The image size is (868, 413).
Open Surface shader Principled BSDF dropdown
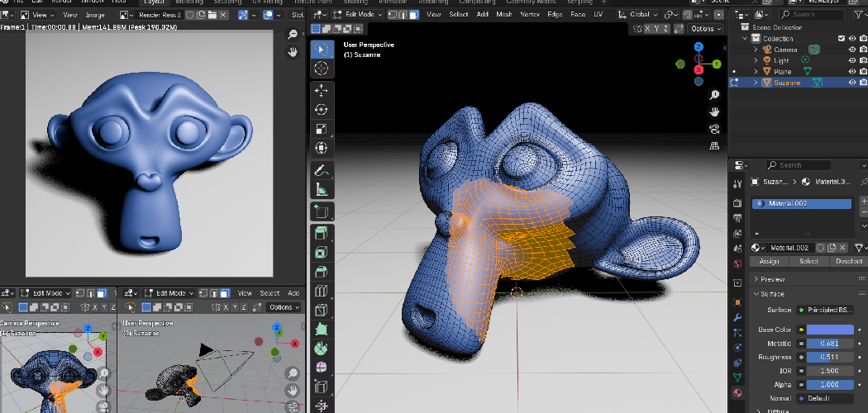click(x=825, y=310)
